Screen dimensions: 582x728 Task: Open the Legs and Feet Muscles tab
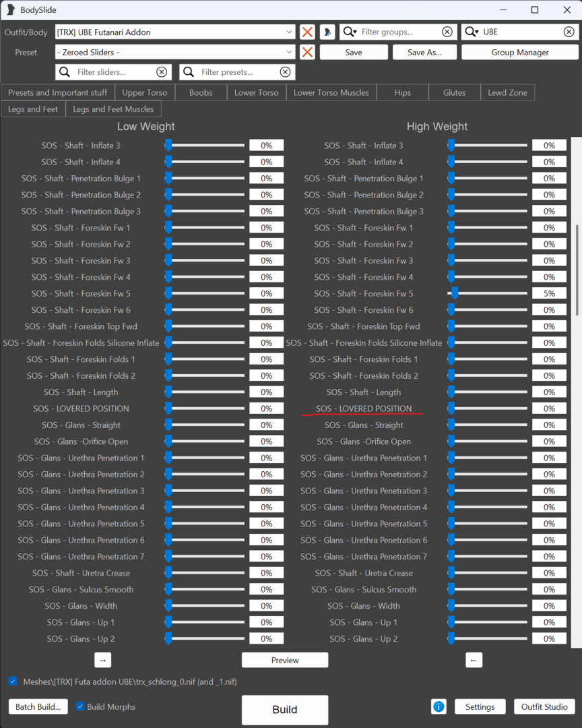pyautogui.click(x=113, y=109)
